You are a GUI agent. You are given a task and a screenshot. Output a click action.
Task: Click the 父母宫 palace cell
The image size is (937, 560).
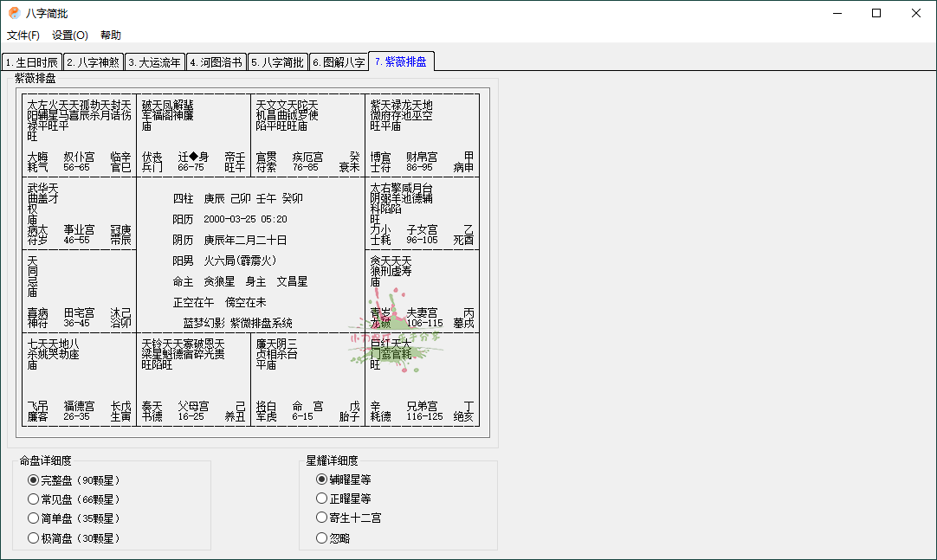[192, 381]
